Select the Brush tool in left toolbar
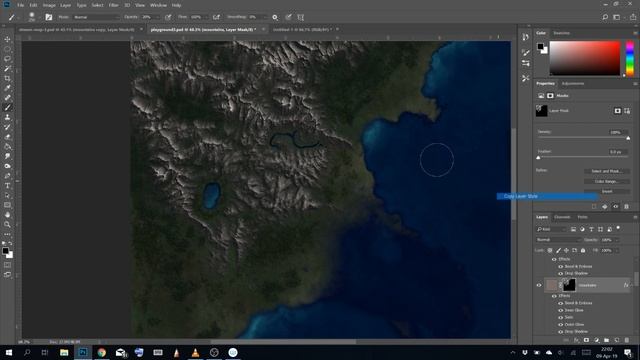640x360 pixels. pos(7,108)
